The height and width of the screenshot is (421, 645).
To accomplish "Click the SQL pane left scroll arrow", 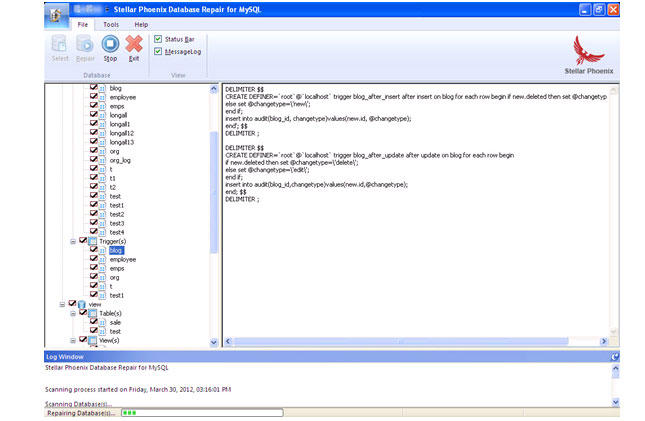I will point(228,341).
